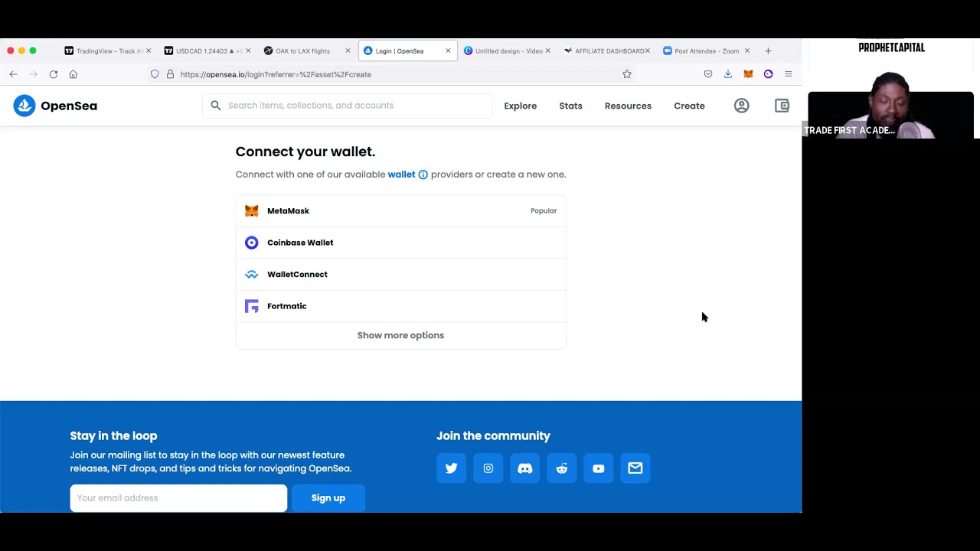The image size is (980, 551).
Task: Reload the page with refresh icon
Action: (x=54, y=74)
